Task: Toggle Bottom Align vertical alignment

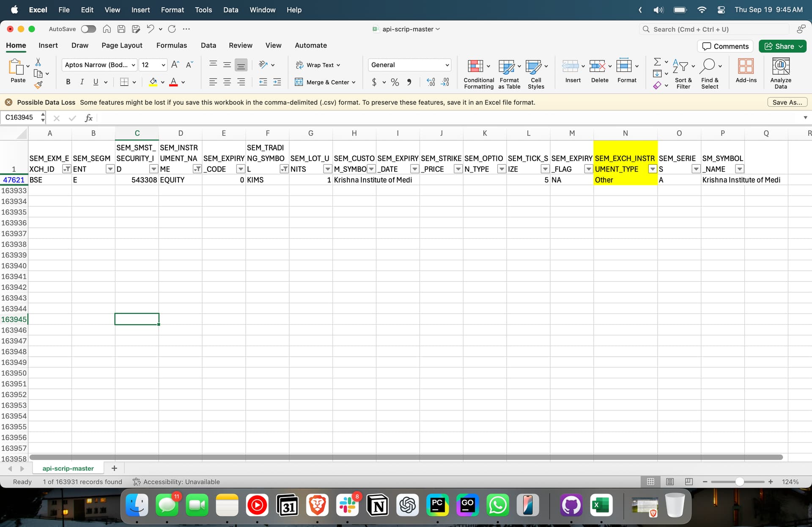Action: 241,65
